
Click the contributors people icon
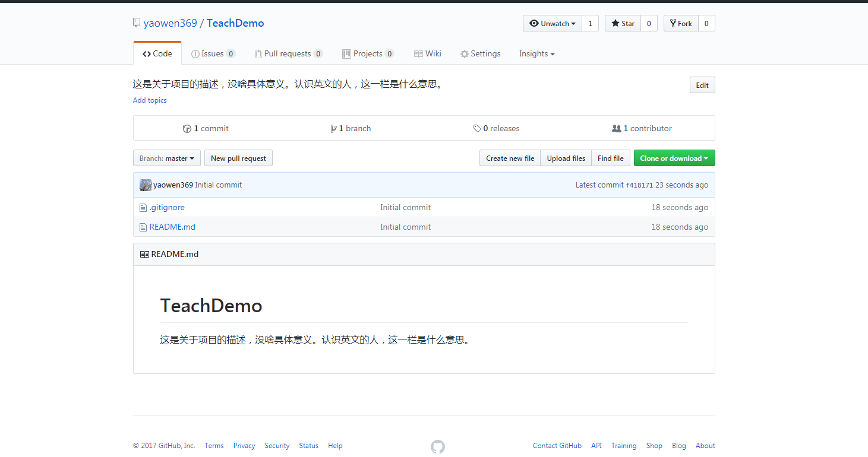click(617, 129)
